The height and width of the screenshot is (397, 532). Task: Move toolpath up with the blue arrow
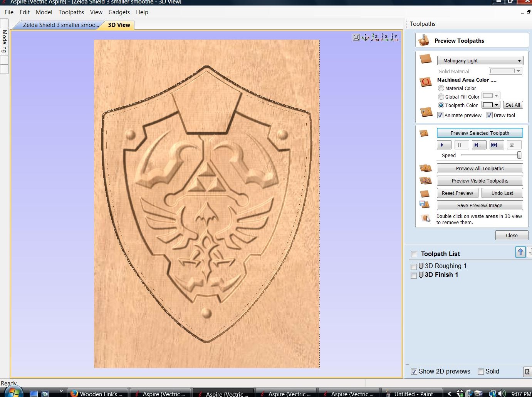(520, 252)
